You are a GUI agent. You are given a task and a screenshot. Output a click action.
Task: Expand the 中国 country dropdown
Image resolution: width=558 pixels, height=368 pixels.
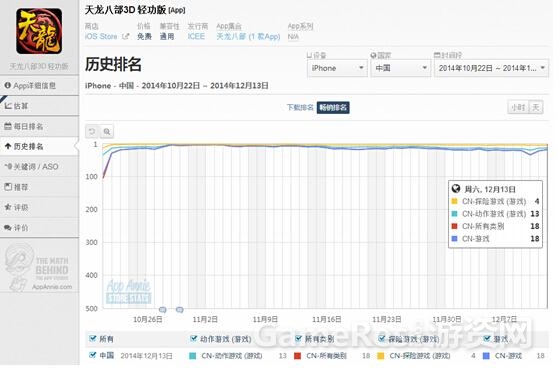click(400, 68)
